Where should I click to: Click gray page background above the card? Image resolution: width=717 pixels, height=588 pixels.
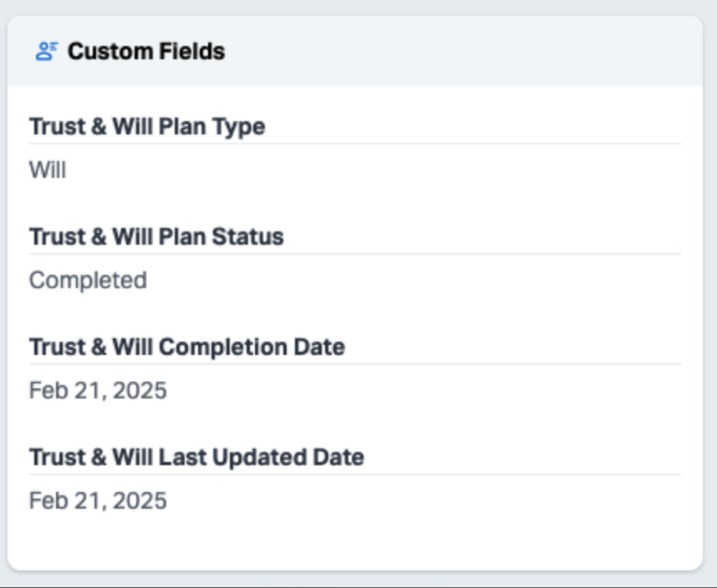pos(355,7)
